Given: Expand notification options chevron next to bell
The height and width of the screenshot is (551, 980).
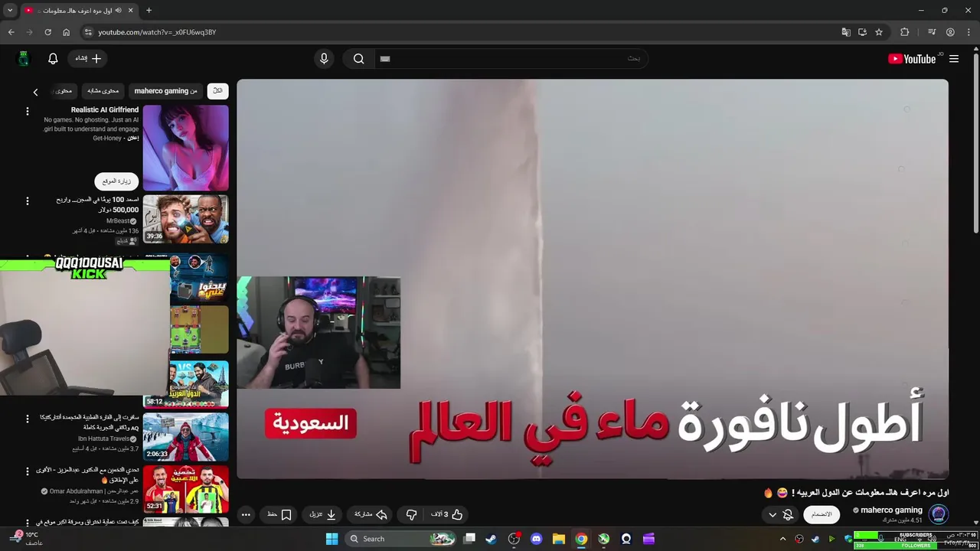Looking at the screenshot, I should (772, 514).
